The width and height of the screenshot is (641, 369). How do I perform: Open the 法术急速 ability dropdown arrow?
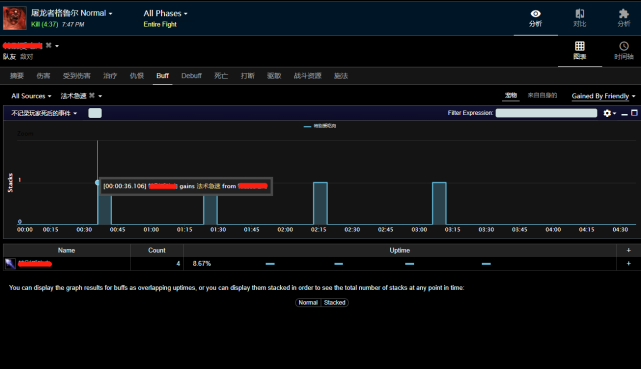point(100,96)
